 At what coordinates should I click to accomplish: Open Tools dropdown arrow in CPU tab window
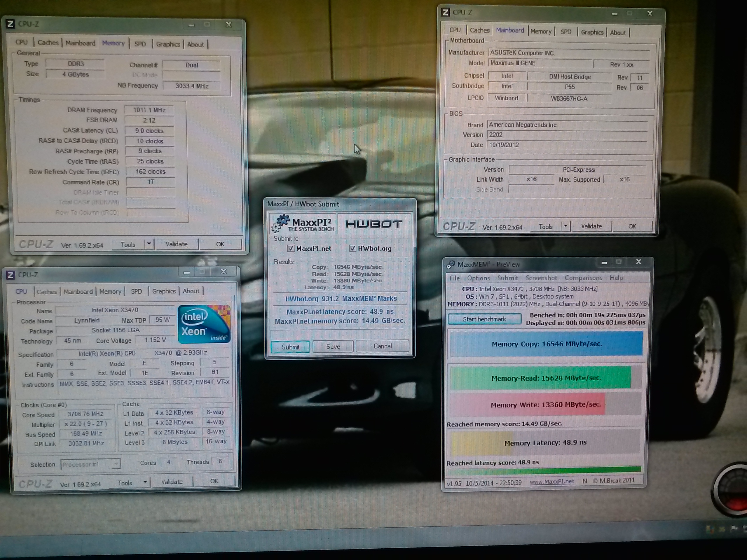click(x=145, y=482)
